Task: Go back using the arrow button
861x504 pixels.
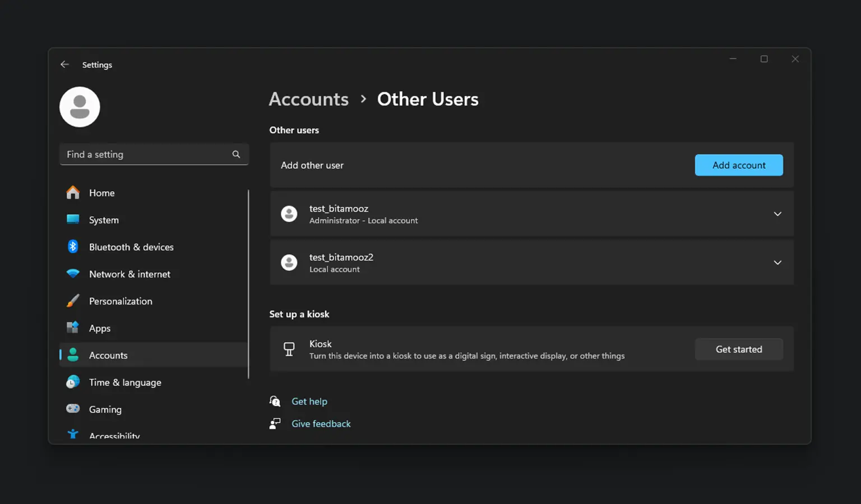Action: (64, 64)
